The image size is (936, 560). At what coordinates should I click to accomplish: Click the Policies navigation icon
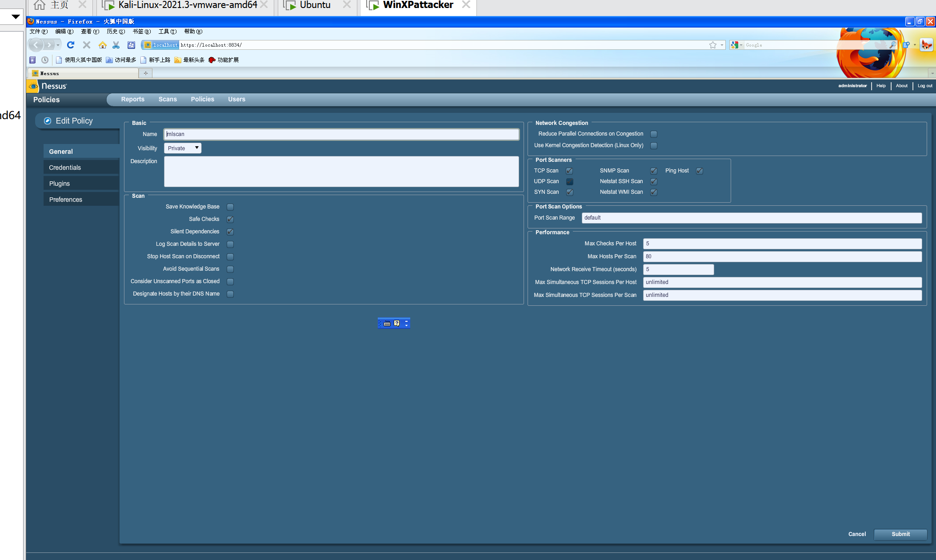click(202, 99)
